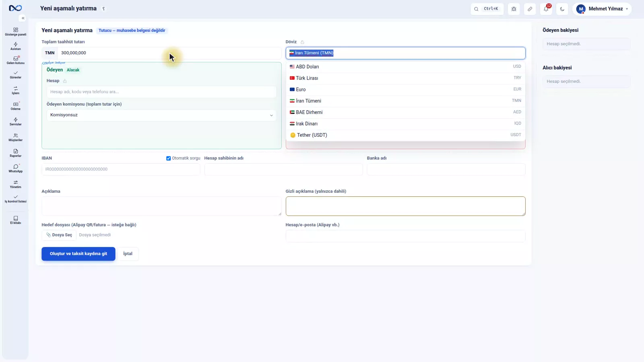Click the infinity logo at top left
This screenshot has height=362, width=644.
pos(15,8)
